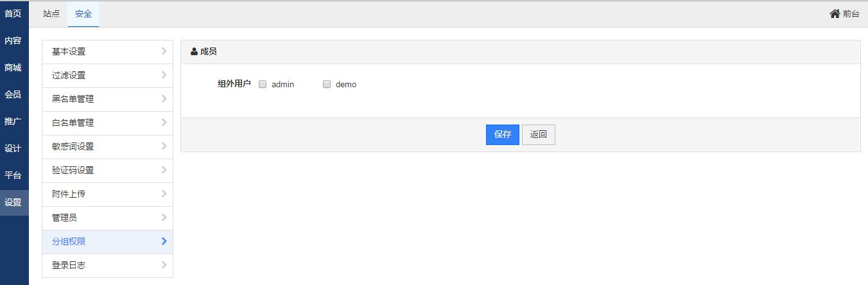This screenshot has height=285, width=868.
Task: Click the arrow icon on 验证码设置
Action: pos(164,170)
